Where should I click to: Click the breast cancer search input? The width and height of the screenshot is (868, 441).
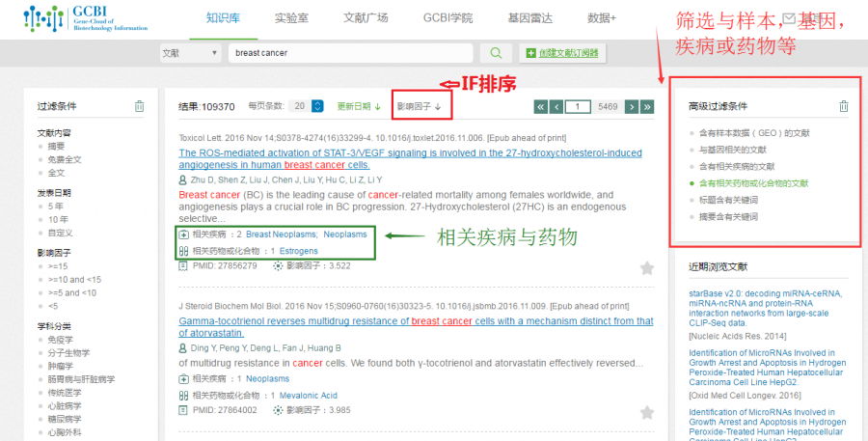pyautogui.click(x=350, y=53)
